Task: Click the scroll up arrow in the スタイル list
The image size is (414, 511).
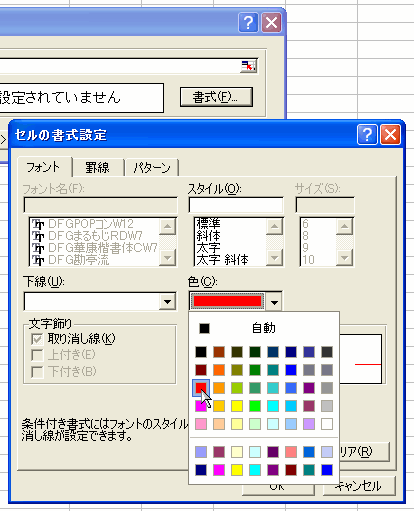Action: (x=274, y=226)
